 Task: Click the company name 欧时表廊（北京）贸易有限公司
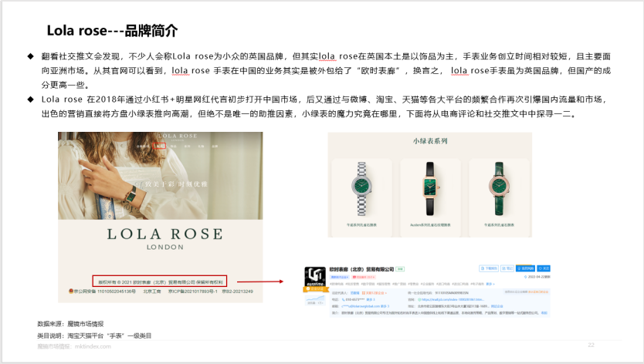click(361, 269)
